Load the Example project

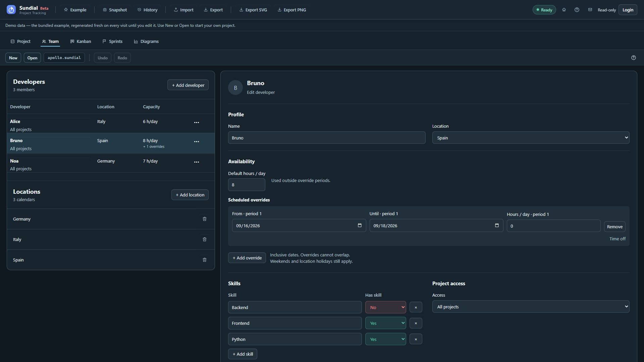75,10
